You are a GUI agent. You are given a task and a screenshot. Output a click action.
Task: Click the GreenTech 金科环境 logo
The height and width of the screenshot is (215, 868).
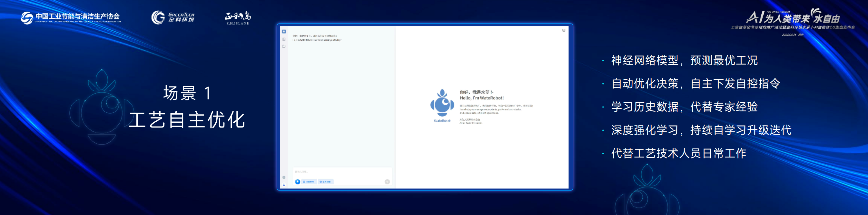click(173, 17)
